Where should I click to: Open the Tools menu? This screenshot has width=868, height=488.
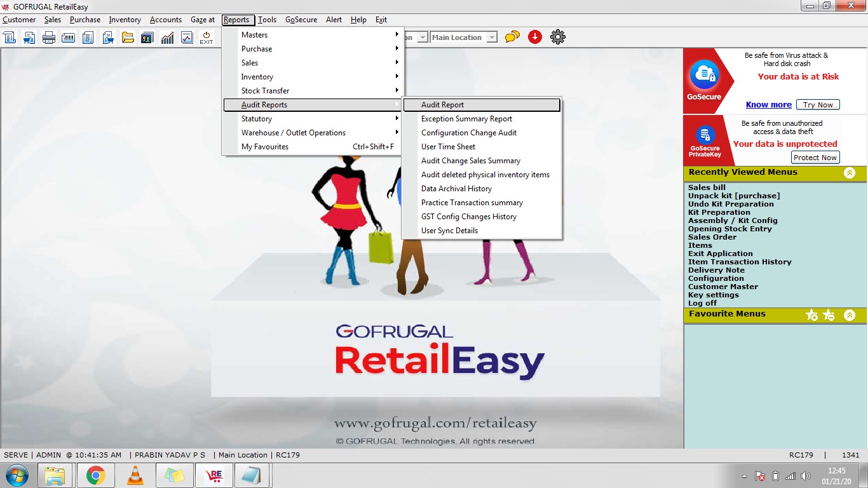coord(267,20)
